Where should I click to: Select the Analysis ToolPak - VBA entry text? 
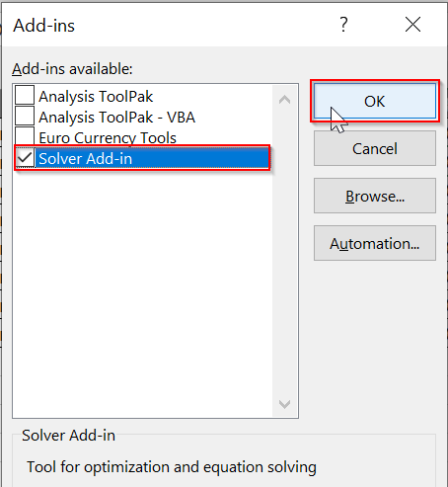[117, 118]
